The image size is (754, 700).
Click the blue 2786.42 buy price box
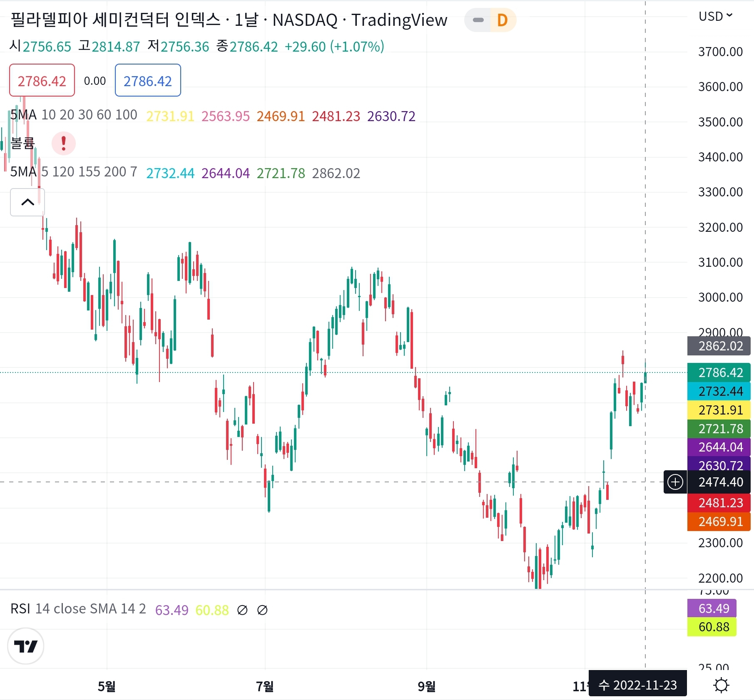(148, 80)
